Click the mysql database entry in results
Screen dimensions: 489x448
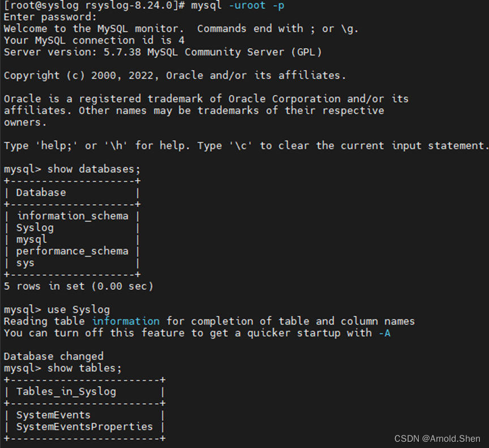click(x=32, y=240)
